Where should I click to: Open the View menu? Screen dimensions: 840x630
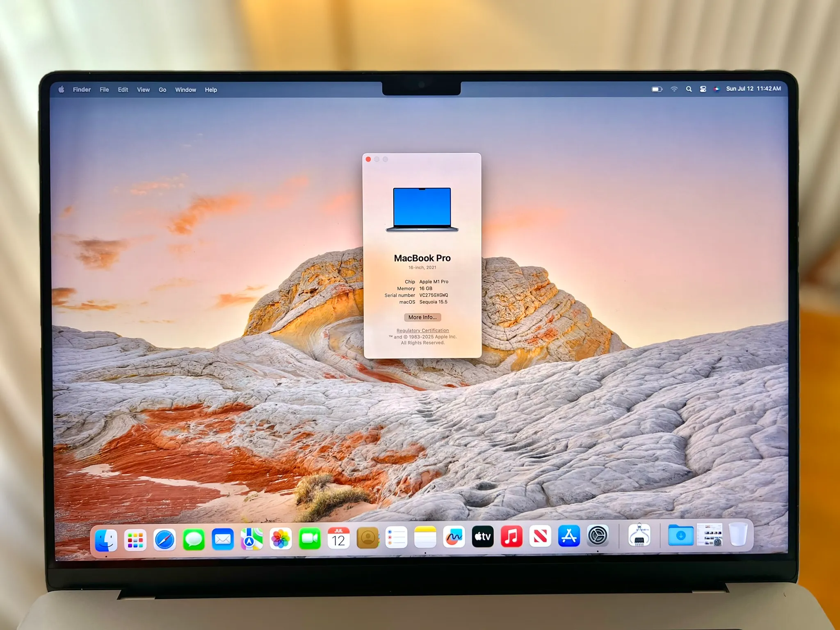(x=143, y=89)
